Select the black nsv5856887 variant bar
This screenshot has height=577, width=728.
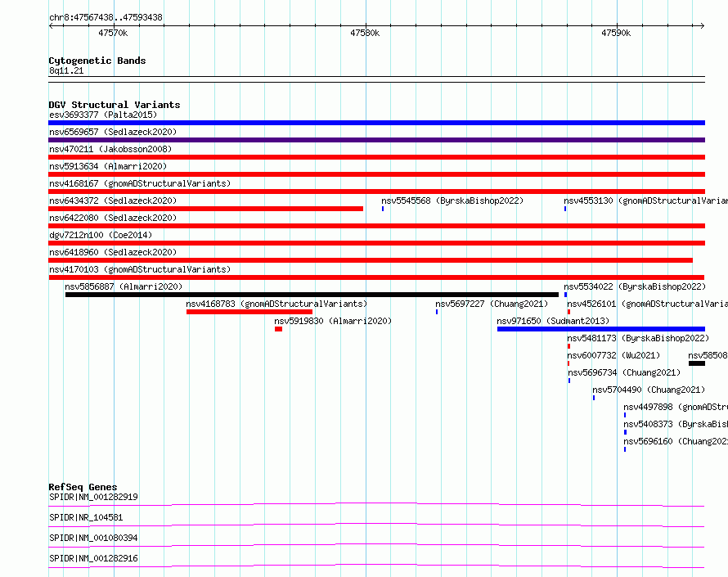click(312, 295)
